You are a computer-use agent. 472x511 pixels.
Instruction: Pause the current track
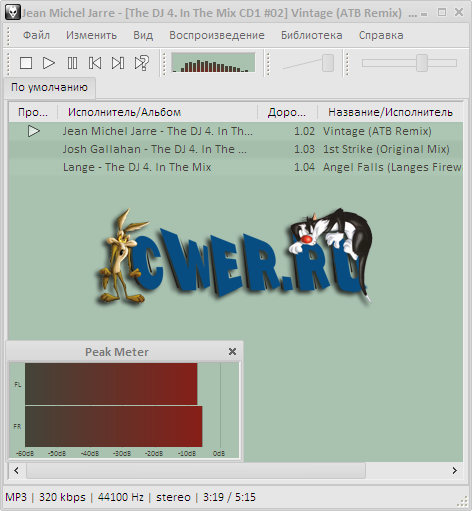click(x=72, y=63)
